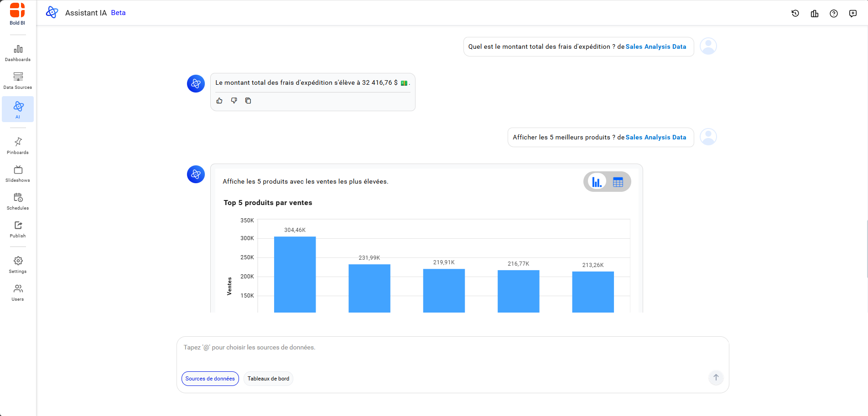The image size is (868, 416).
Task: Open chat history icon in header
Action: coord(795,14)
